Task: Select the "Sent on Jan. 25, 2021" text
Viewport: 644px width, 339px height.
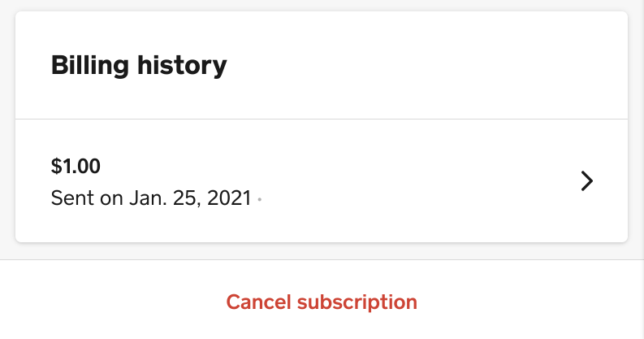Action: (x=151, y=198)
